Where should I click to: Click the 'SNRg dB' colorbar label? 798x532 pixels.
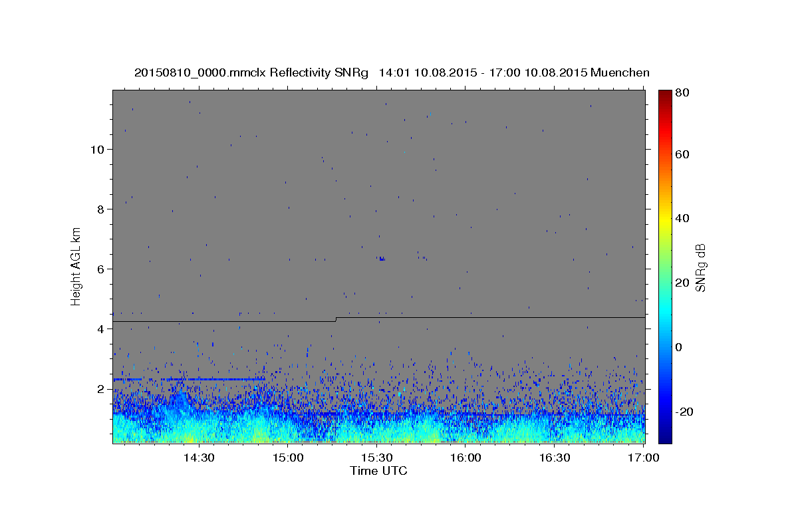point(700,268)
